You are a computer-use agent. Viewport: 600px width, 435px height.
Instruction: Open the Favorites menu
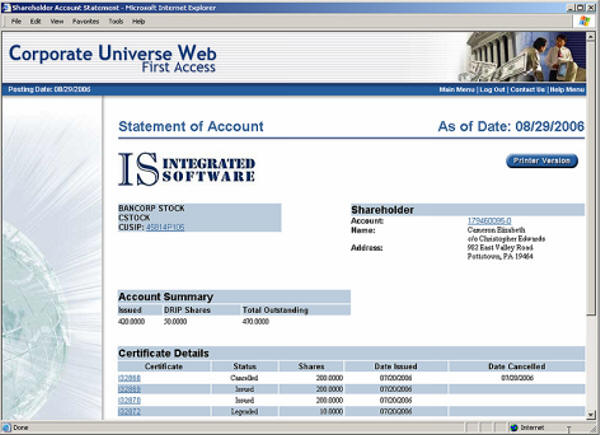(x=86, y=21)
